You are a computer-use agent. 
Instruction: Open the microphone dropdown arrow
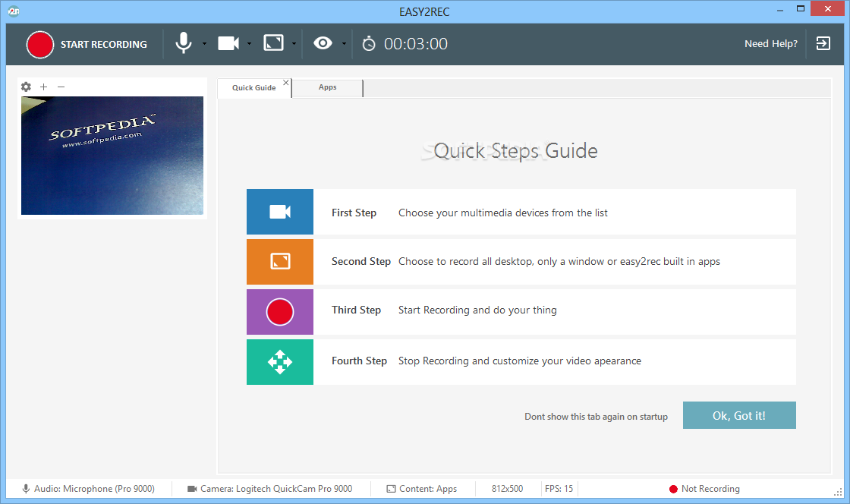pos(204,43)
